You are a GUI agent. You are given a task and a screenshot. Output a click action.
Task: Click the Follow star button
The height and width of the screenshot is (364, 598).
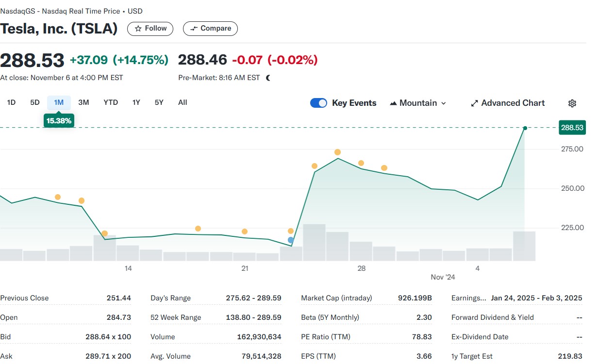150,29
